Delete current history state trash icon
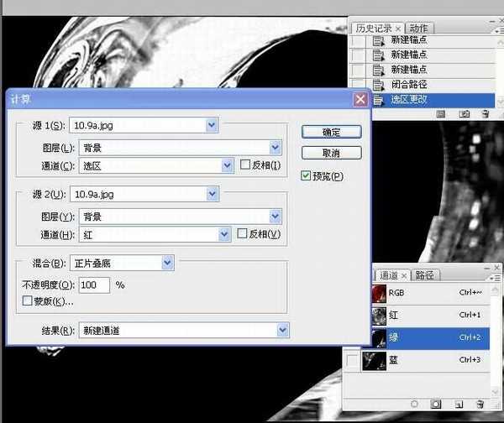504x423 pixels. (486, 112)
